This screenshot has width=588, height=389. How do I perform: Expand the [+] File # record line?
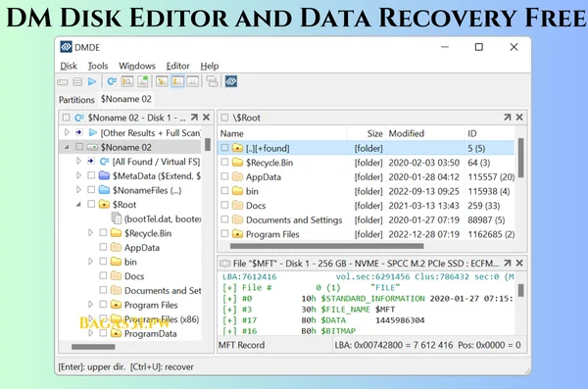pos(229,288)
